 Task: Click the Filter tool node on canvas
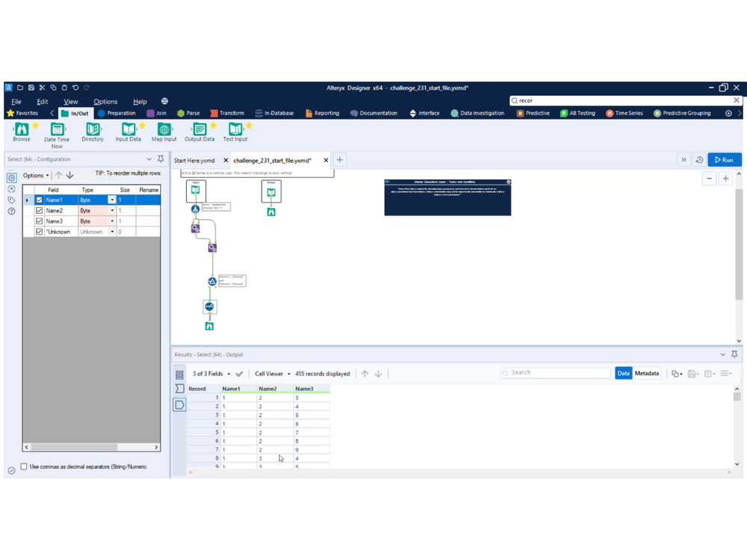(212, 282)
